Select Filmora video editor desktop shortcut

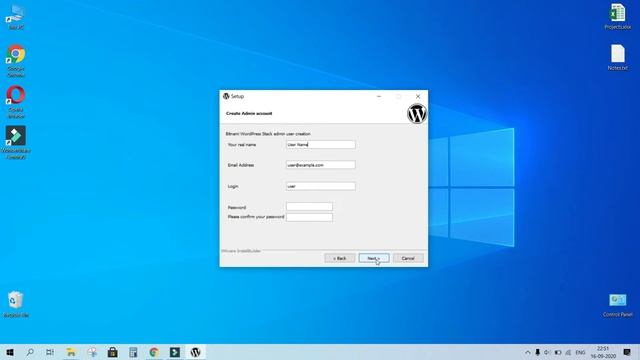(16, 142)
